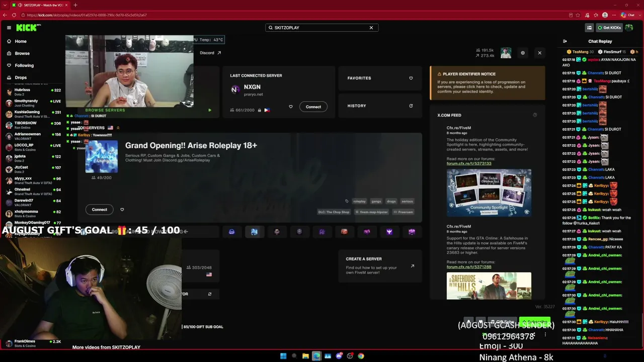Open the Kick hamburger sidebar menu
This screenshot has width=644, height=362.
coord(9,28)
